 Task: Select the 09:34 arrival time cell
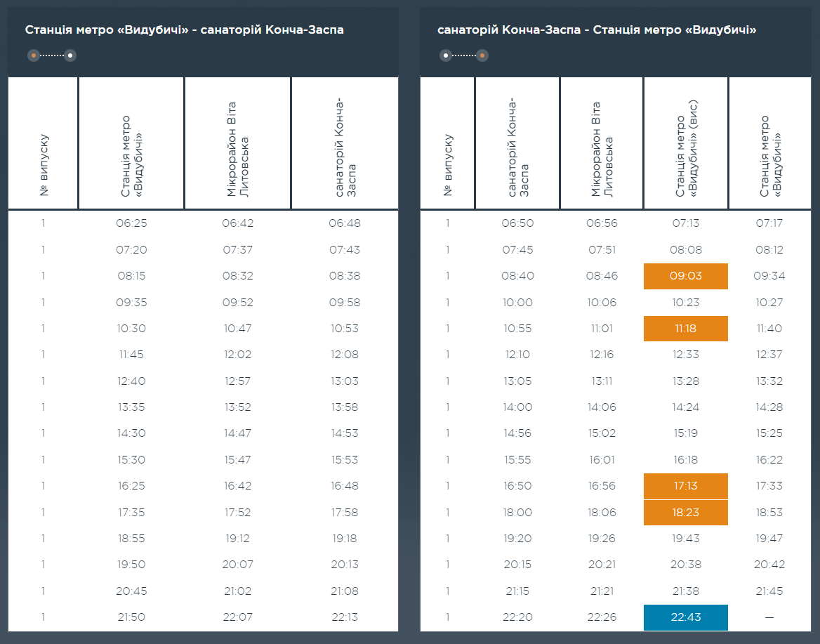click(769, 276)
